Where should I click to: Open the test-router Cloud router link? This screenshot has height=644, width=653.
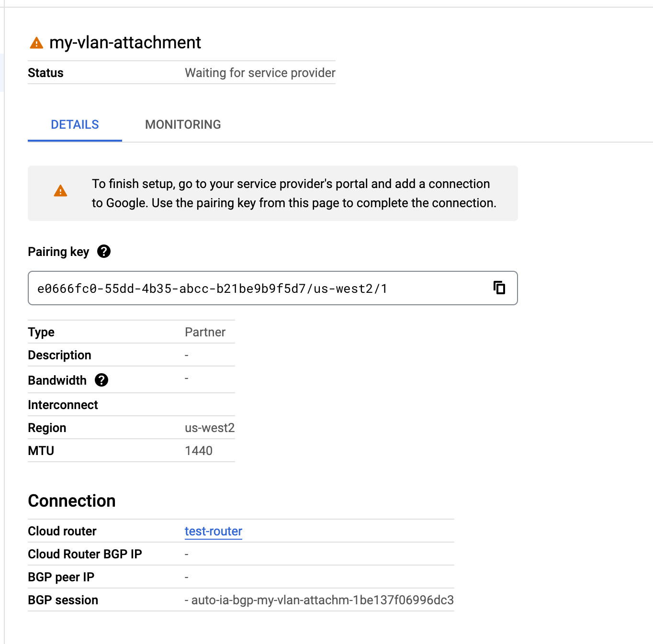[x=214, y=531]
